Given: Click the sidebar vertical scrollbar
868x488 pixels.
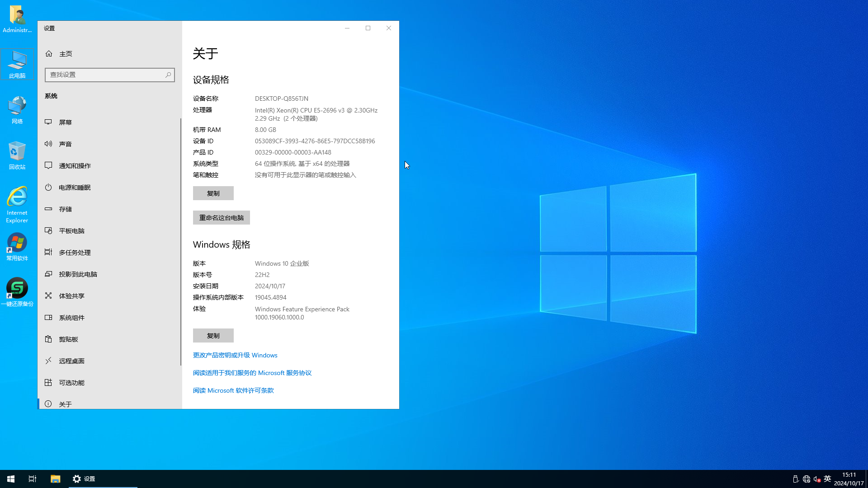Looking at the screenshot, I should pos(181,242).
